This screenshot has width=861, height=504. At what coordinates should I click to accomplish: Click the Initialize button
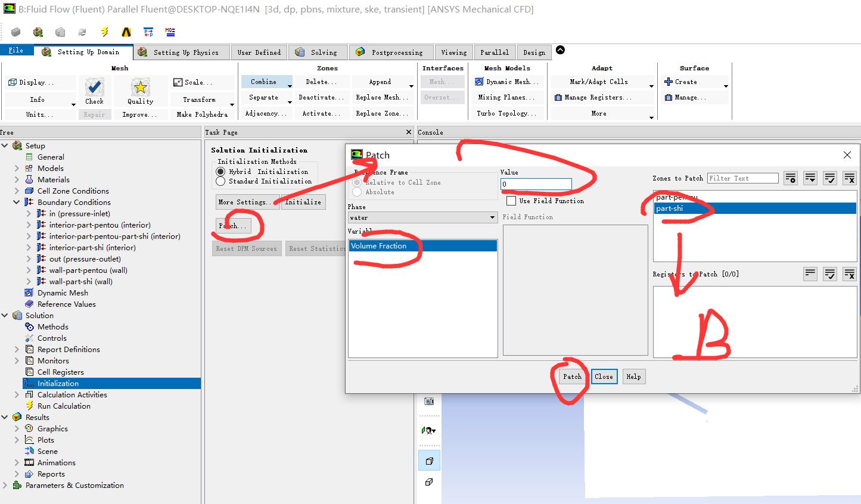(x=303, y=202)
